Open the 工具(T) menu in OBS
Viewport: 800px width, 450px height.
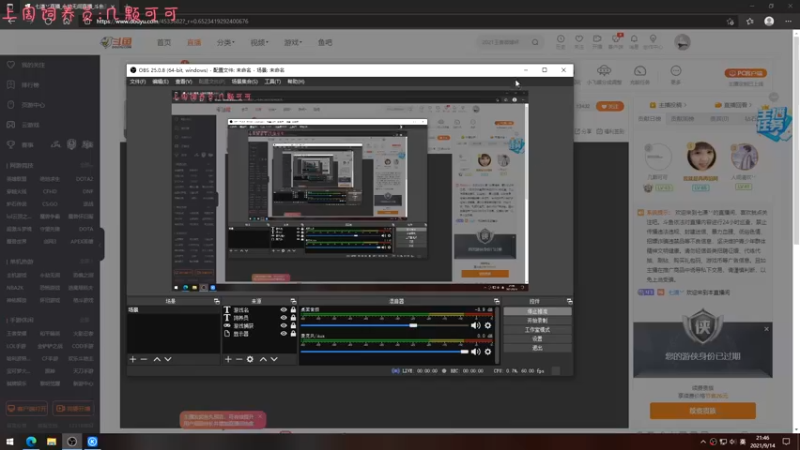(272, 82)
